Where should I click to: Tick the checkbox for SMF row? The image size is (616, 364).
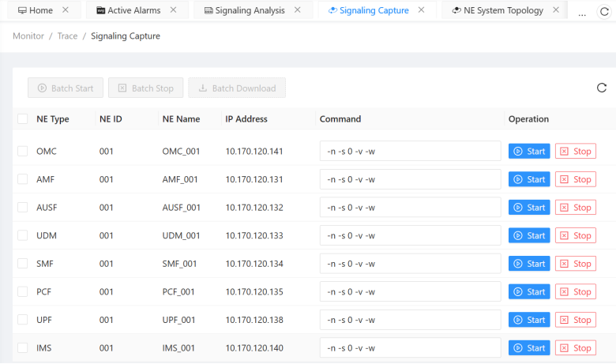click(x=22, y=264)
